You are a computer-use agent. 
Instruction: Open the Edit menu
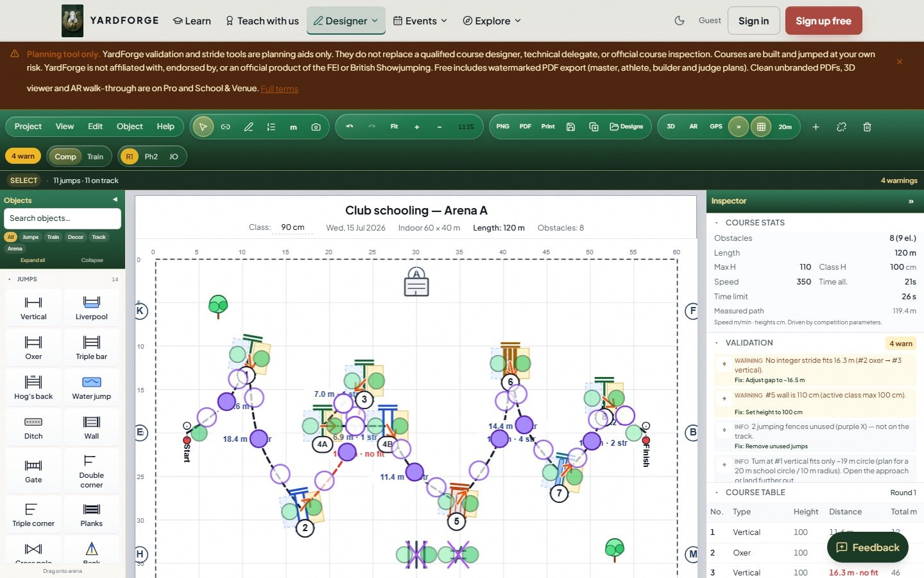[x=95, y=127]
